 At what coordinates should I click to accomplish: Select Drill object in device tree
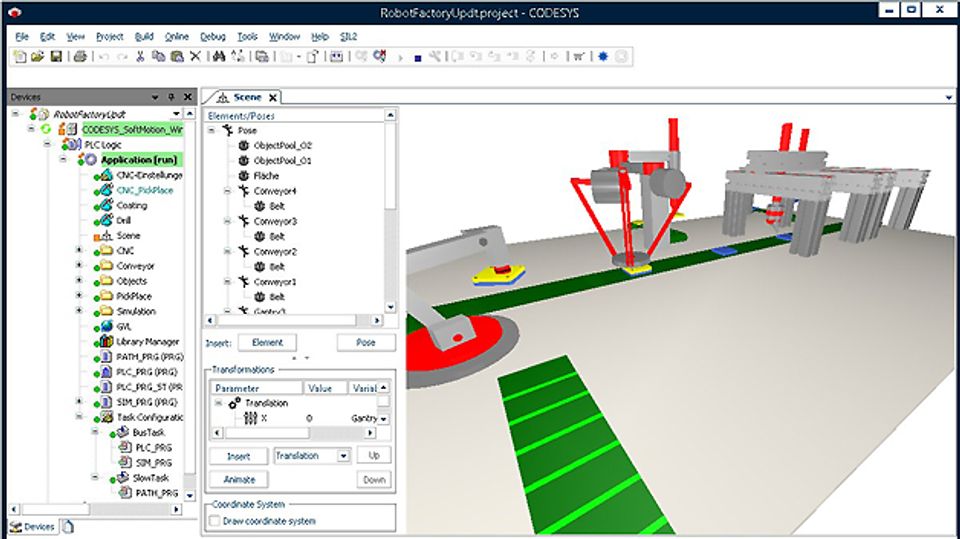(x=123, y=220)
